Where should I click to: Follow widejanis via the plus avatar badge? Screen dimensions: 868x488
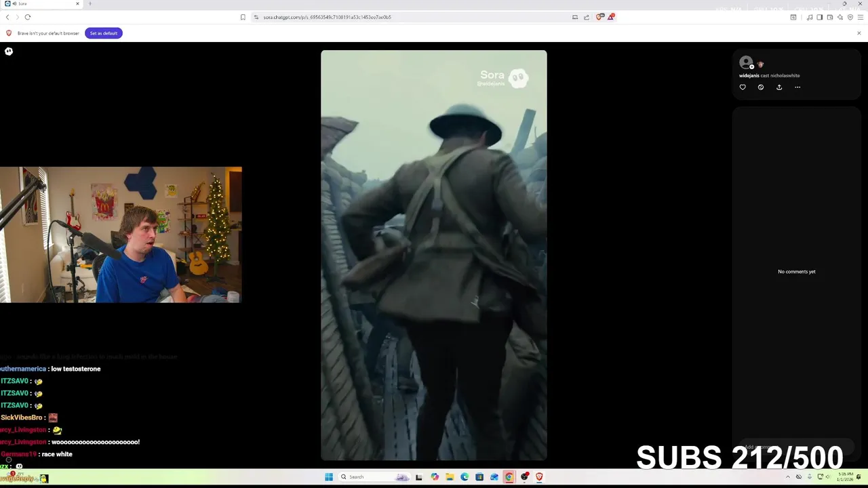click(751, 66)
